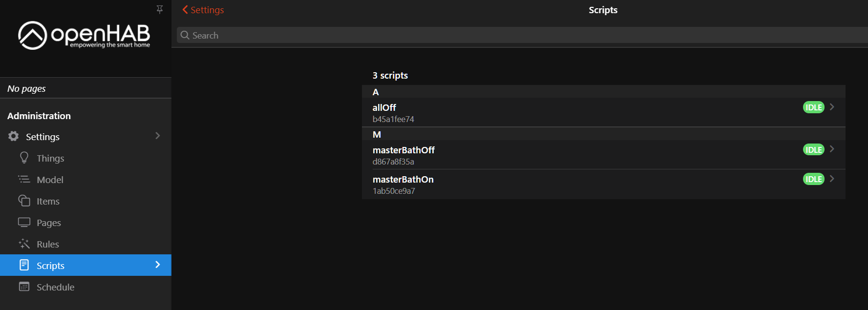Image resolution: width=868 pixels, height=310 pixels.
Task: Click the Search scripts field
Action: (488, 35)
